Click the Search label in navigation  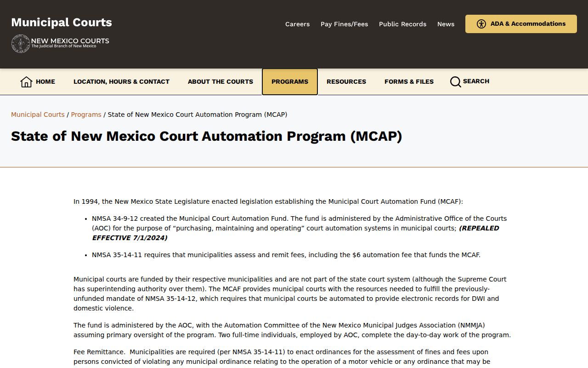[x=476, y=81]
